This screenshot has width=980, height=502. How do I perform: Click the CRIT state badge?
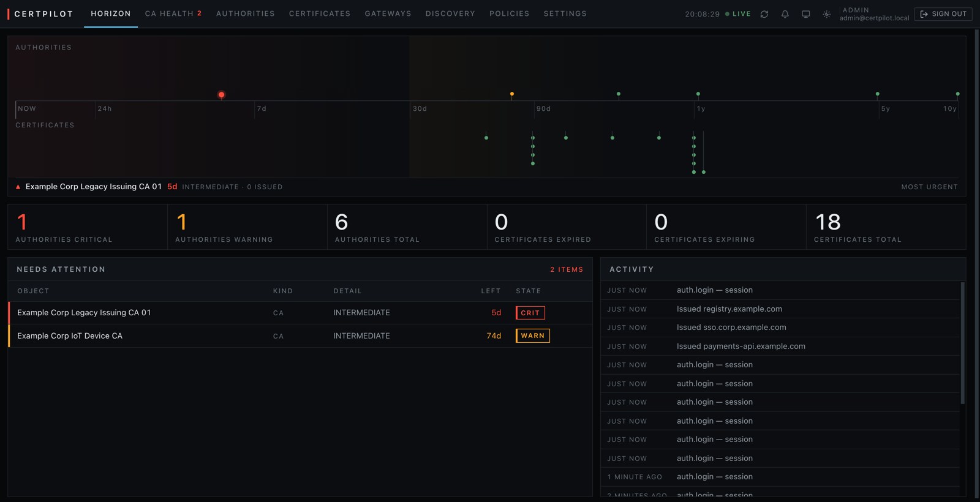(530, 313)
